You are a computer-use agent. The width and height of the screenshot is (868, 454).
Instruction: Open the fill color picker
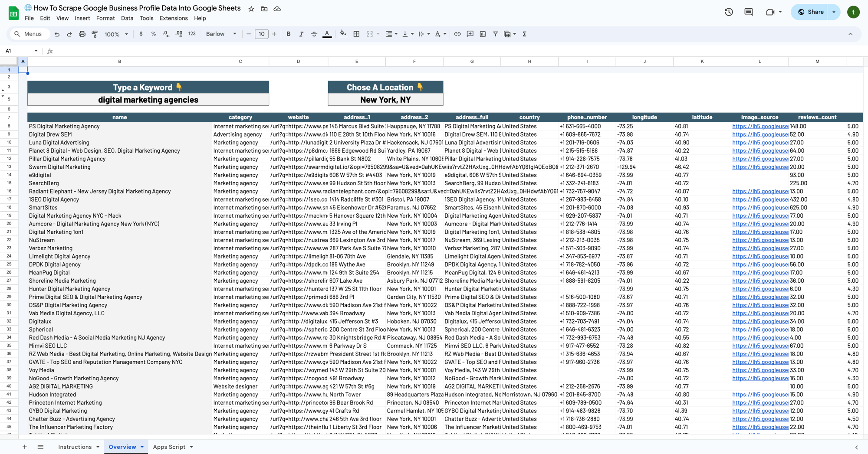[343, 34]
